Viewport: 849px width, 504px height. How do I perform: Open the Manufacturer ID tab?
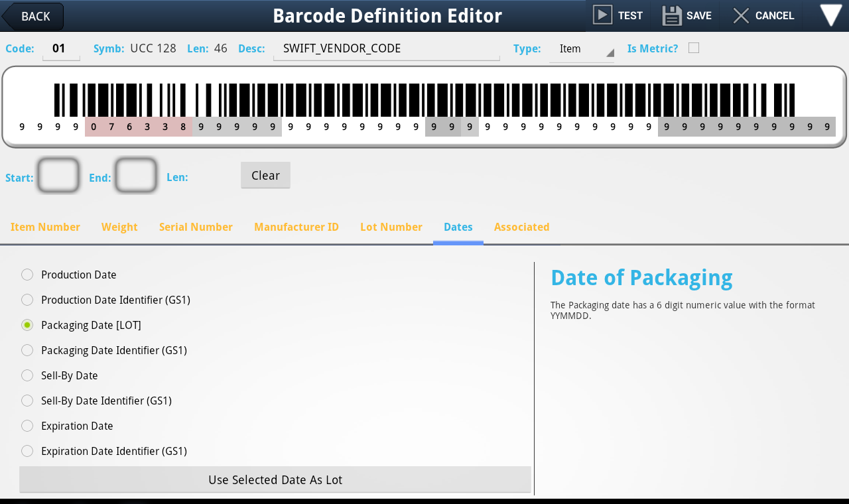click(296, 227)
